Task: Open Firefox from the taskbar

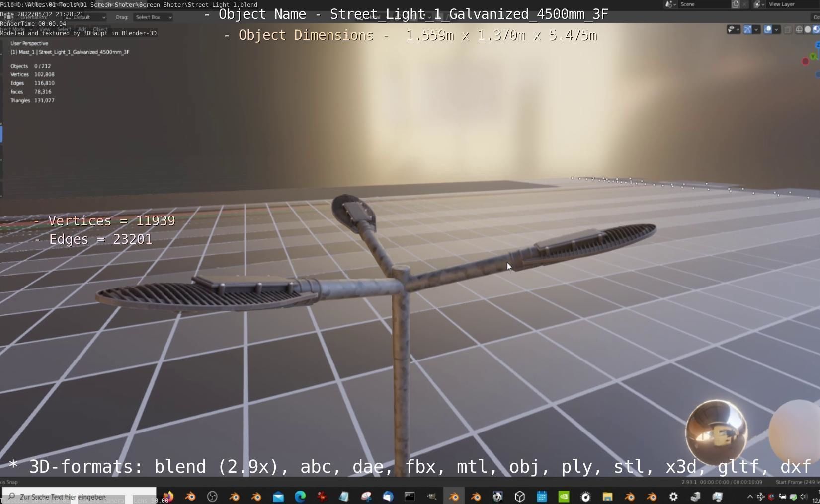Action: pos(168,496)
